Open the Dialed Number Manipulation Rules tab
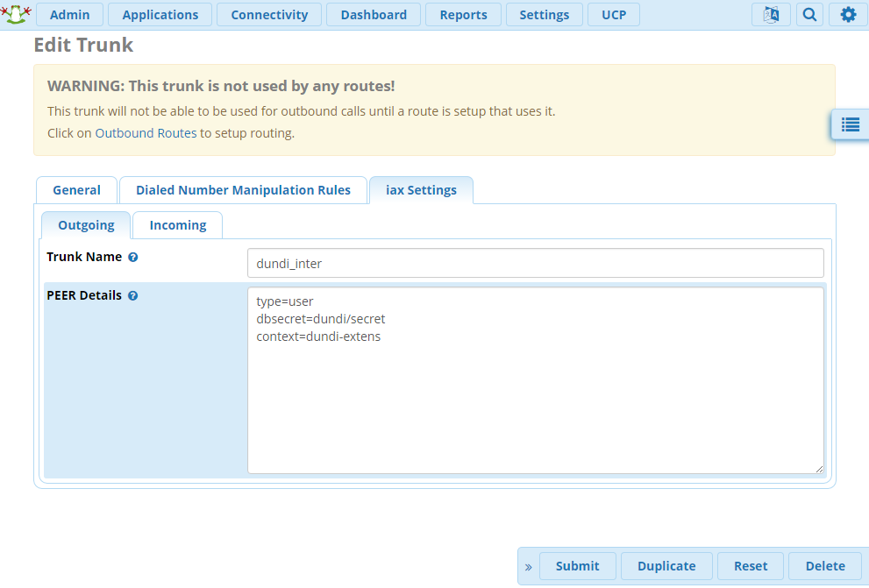The width and height of the screenshot is (869, 588). coord(243,189)
